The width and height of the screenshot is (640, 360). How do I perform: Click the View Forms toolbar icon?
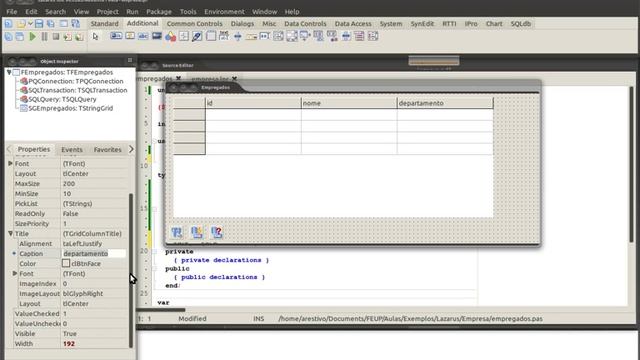coord(20,37)
